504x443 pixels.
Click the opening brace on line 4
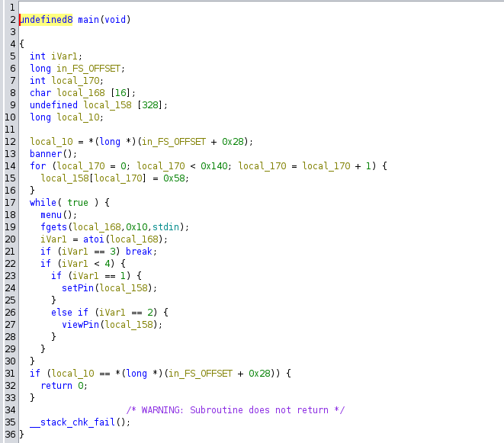tap(21, 44)
